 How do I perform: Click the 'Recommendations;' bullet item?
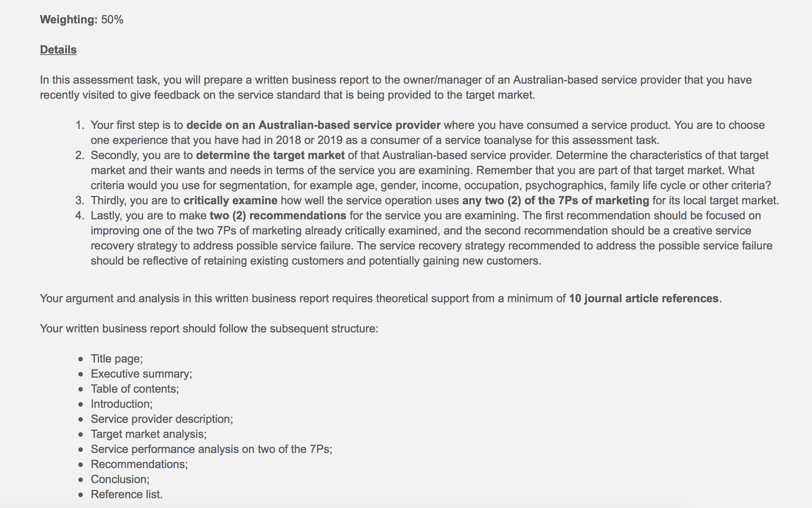pyautogui.click(x=139, y=464)
